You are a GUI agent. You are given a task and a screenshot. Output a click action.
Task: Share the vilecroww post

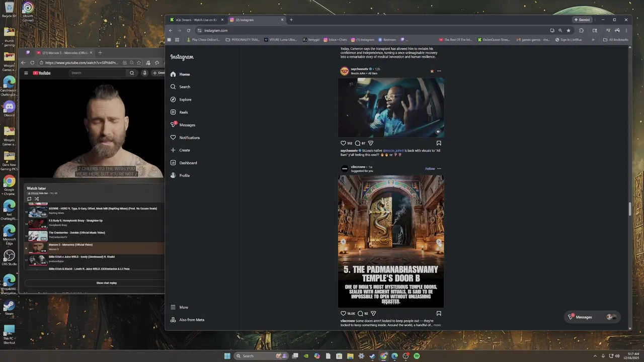(x=373, y=313)
